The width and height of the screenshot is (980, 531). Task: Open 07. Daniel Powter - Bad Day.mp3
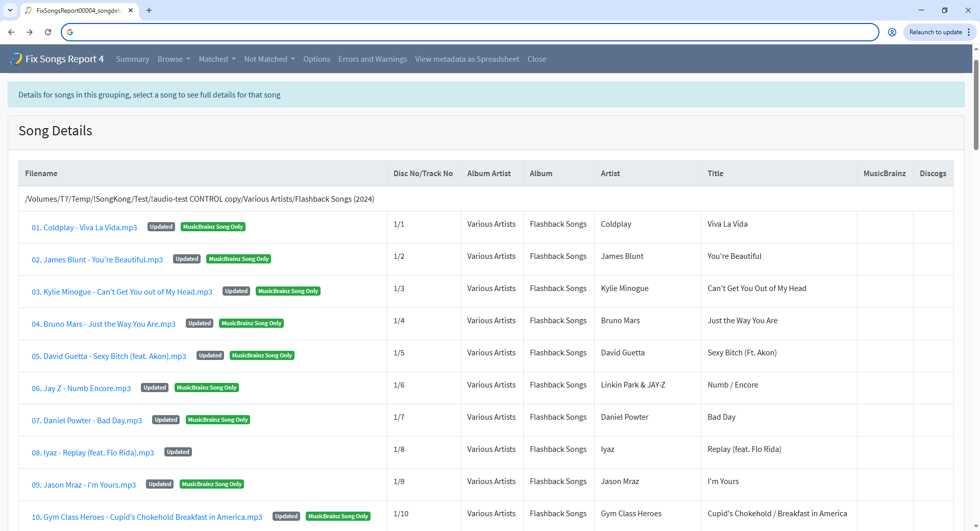coord(87,421)
